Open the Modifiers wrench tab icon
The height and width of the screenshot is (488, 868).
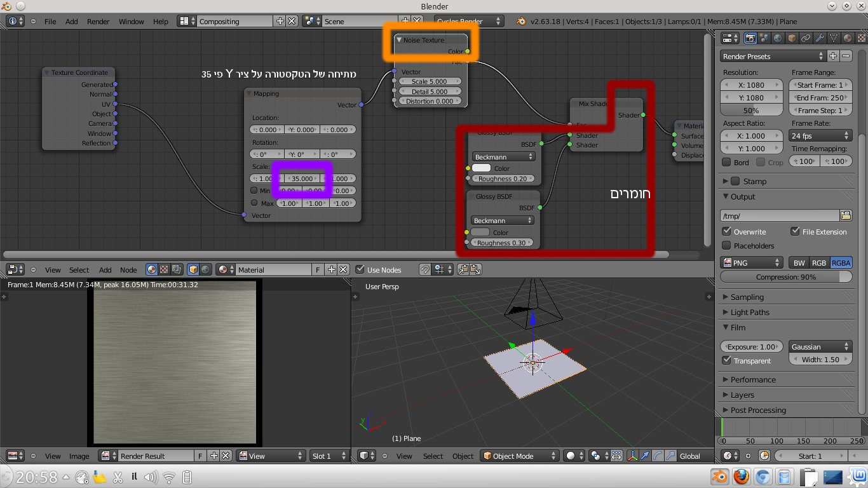820,38
